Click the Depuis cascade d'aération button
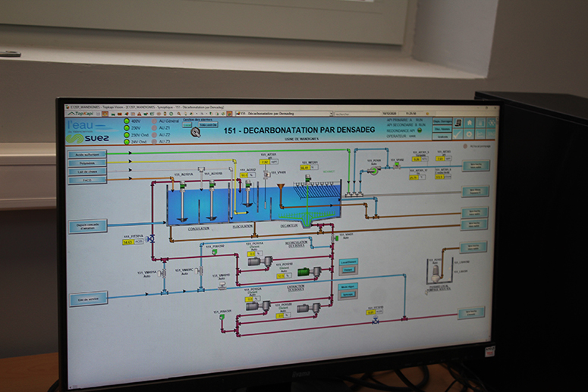588x392 pixels. 87,226
